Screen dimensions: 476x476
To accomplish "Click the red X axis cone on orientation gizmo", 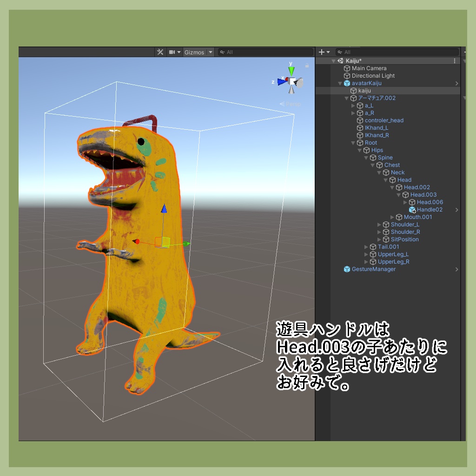I will click(286, 79).
